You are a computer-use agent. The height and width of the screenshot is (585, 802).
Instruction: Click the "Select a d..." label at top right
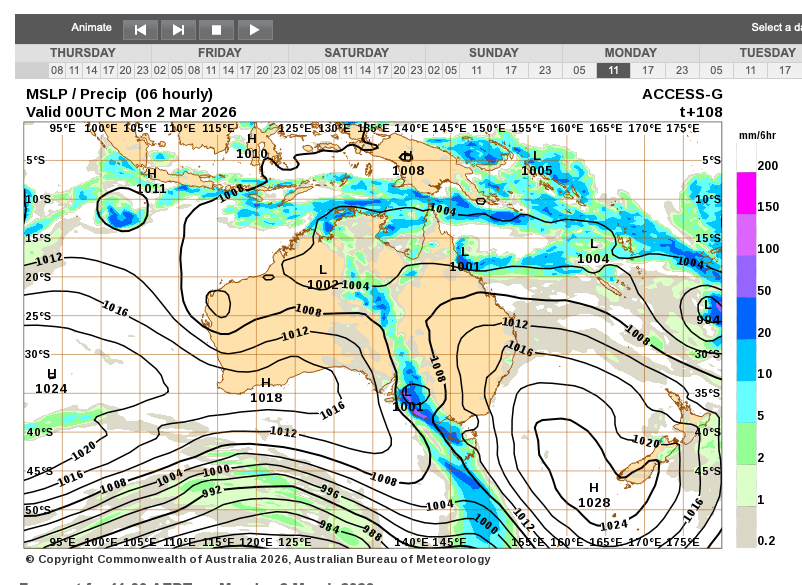click(x=776, y=28)
